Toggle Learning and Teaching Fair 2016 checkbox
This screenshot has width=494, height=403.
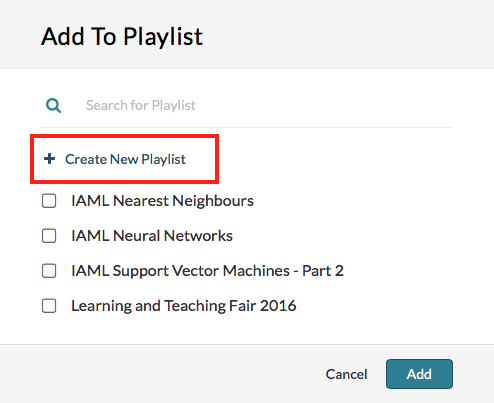(x=49, y=306)
